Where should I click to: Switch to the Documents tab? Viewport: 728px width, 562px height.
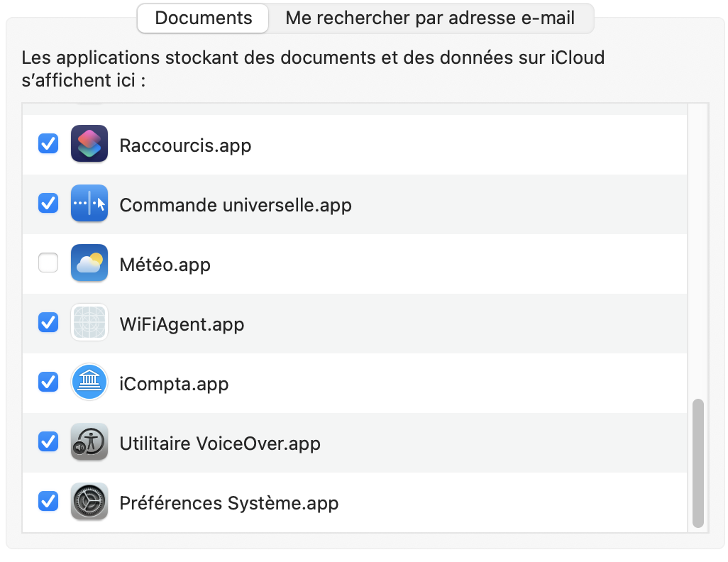(x=204, y=18)
